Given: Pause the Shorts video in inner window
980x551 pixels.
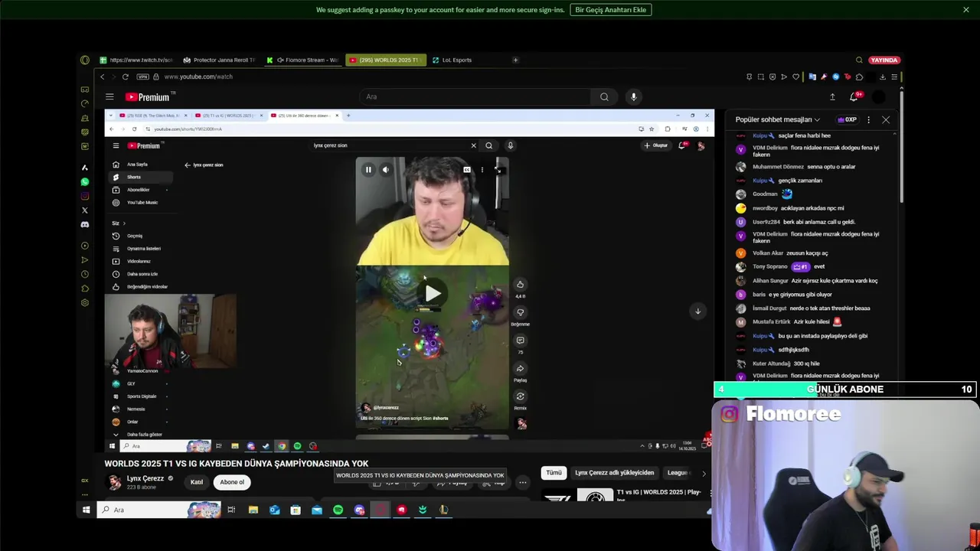Looking at the screenshot, I should [x=368, y=170].
